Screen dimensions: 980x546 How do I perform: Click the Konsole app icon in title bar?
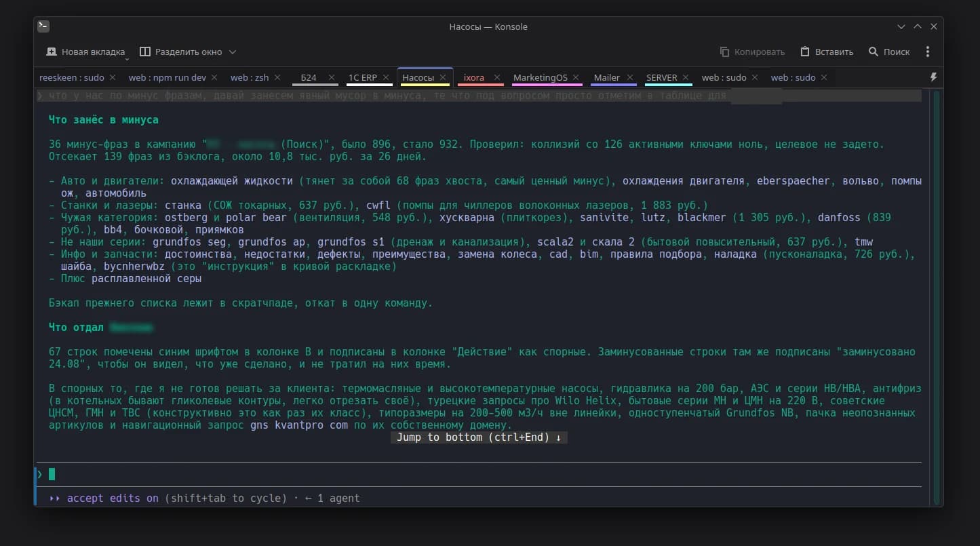coord(43,26)
